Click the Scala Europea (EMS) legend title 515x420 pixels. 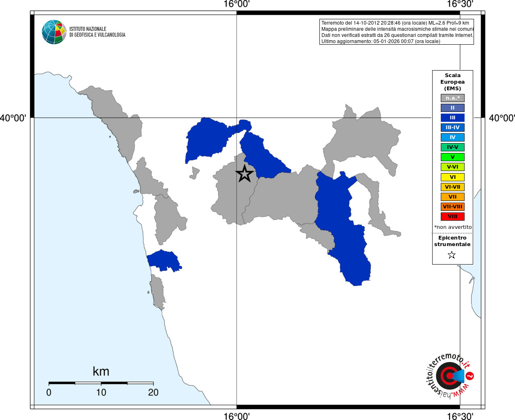coord(453,82)
